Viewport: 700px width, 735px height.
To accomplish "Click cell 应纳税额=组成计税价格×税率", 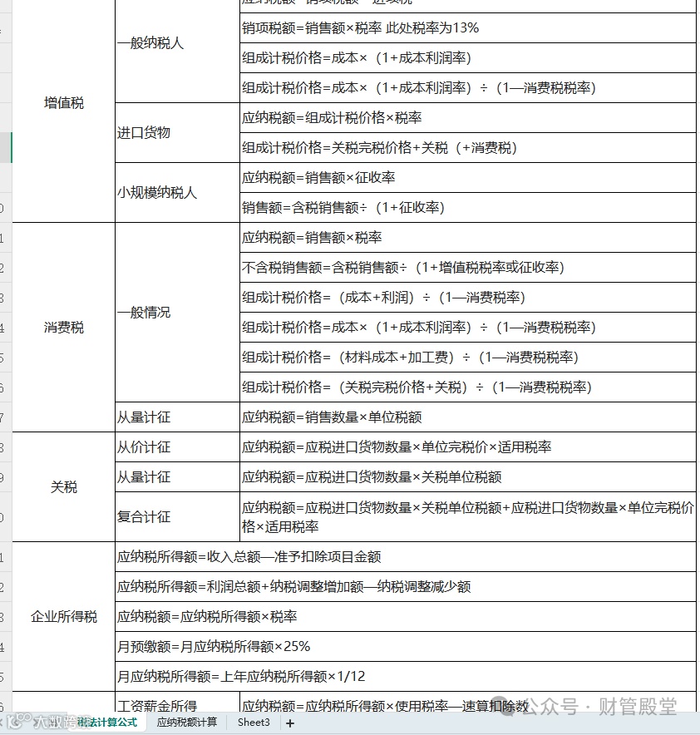I will [468, 118].
